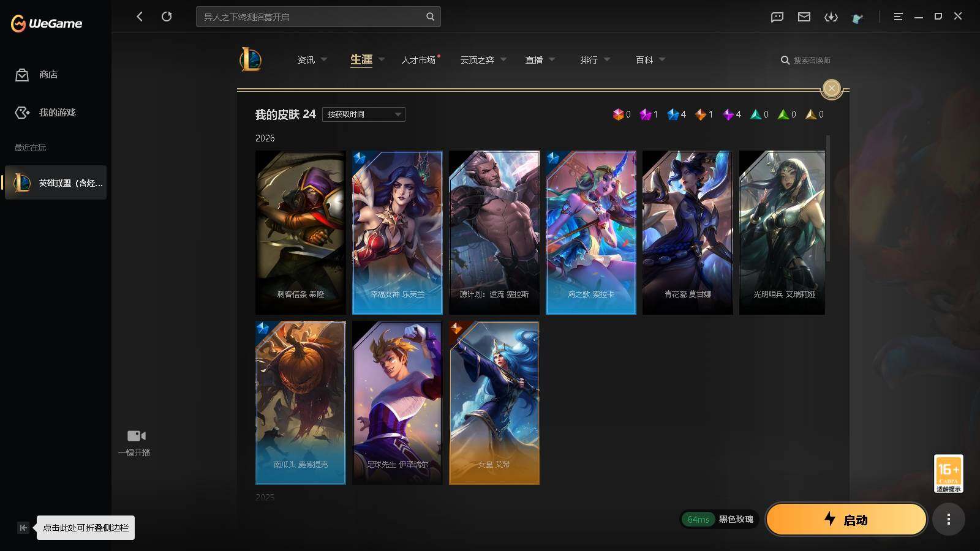Click the blue gem icon showing 4
The width and height of the screenshot is (980, 551).
tap(673, 114)
